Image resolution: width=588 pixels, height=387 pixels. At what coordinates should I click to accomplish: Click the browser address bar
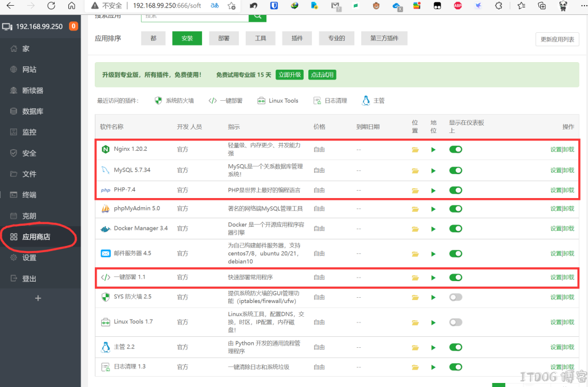point(167,6)
